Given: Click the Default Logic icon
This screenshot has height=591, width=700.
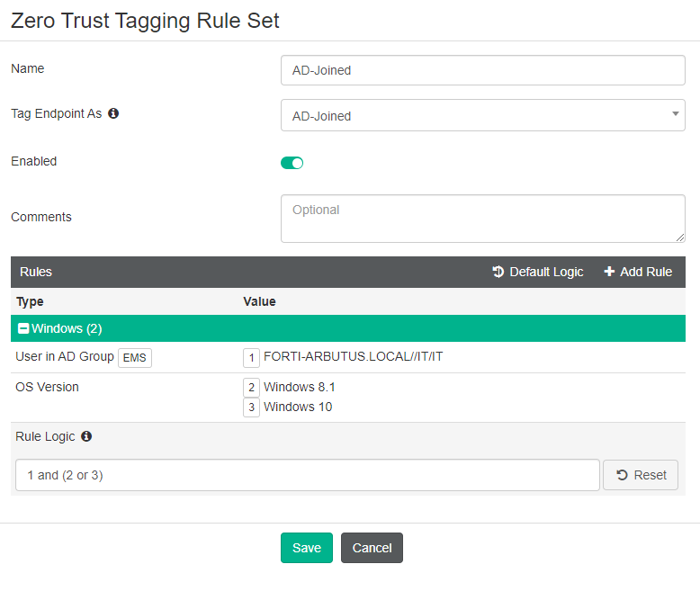Looking at the screenshot, I should point(498,272).
